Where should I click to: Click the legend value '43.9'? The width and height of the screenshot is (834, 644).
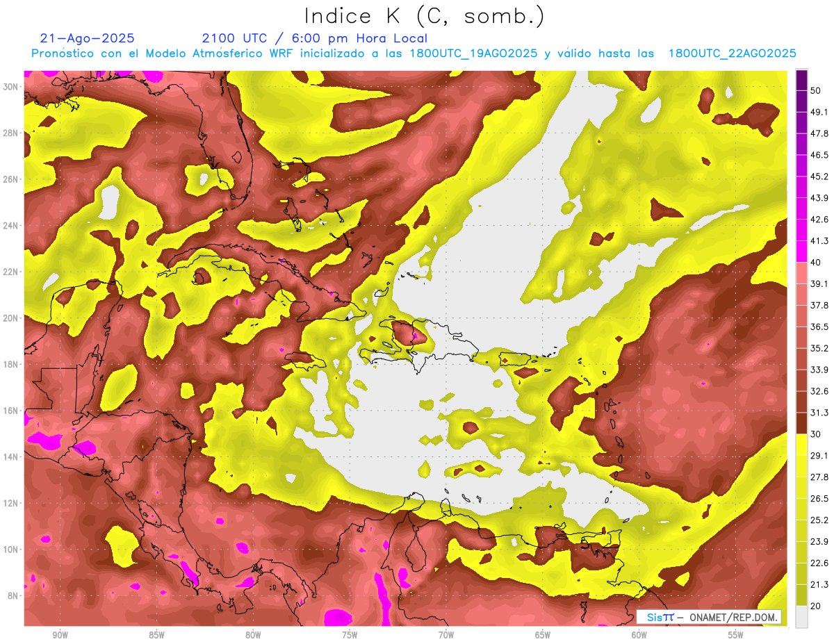tap(819, 198)
